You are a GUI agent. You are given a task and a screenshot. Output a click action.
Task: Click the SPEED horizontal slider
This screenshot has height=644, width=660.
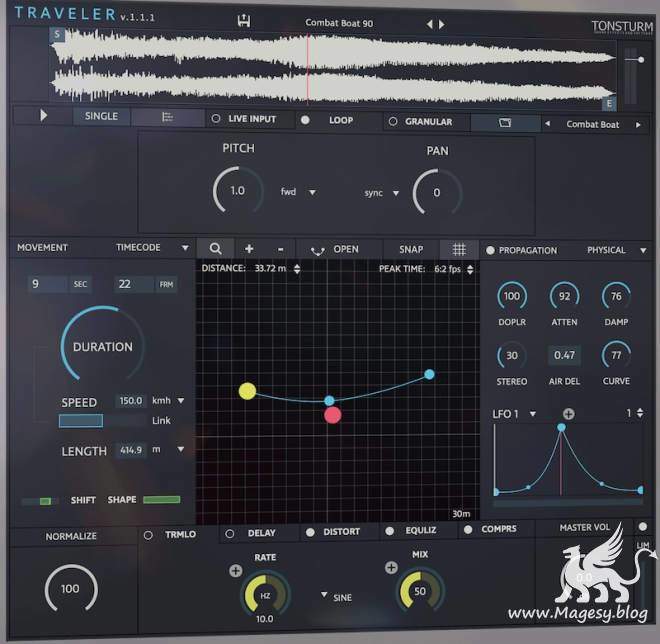102,420
